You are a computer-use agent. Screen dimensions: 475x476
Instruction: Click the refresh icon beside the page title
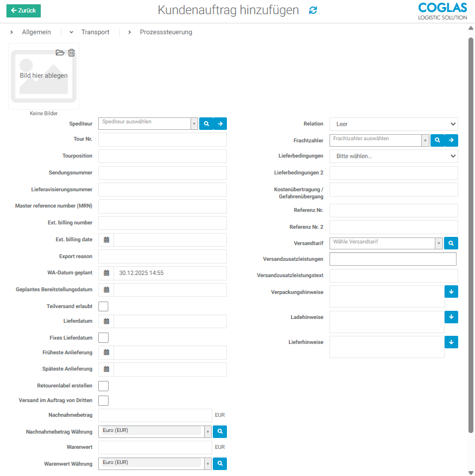click(x=313, y=10)
